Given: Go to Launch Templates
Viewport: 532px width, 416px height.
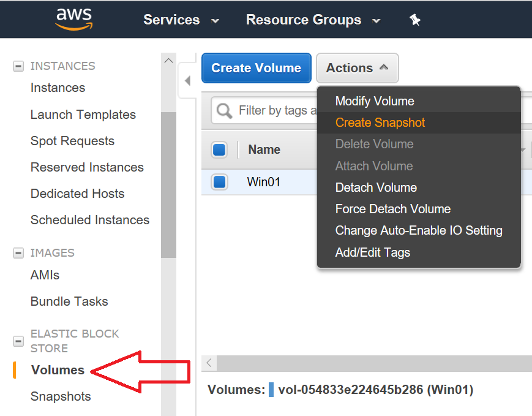Looking at the screenshot, I should pos(83,115).
